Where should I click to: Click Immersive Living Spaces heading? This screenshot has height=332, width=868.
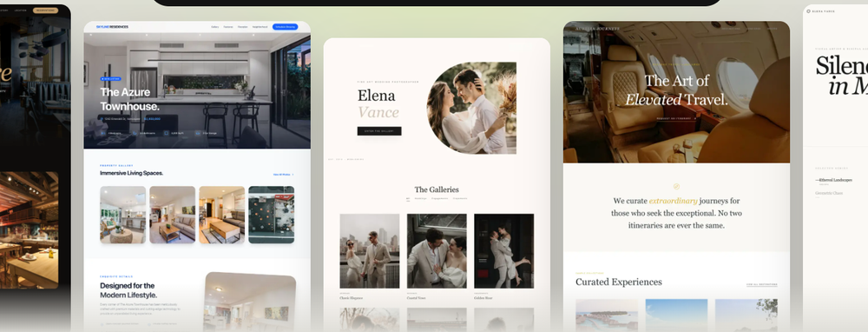tap(131, 173)
